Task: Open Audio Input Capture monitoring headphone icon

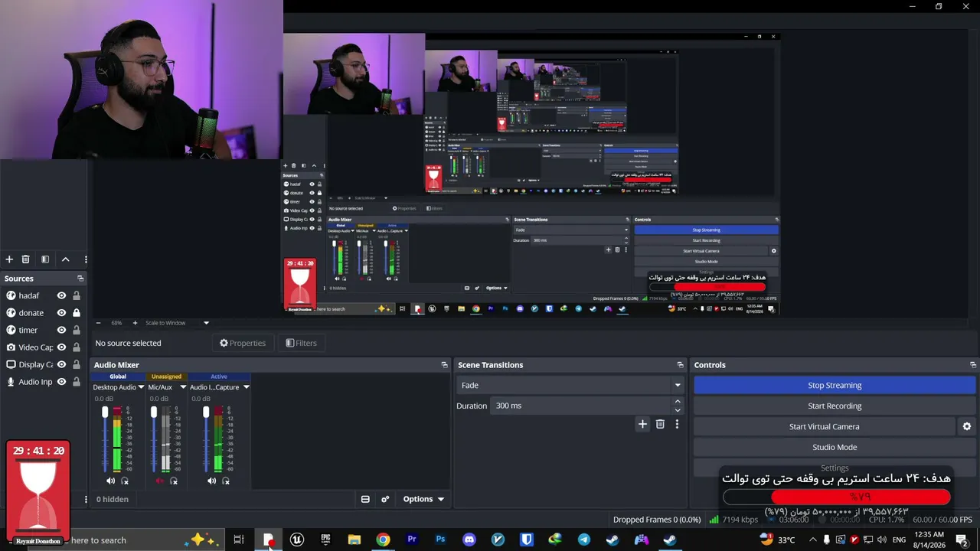Action: 226,481
